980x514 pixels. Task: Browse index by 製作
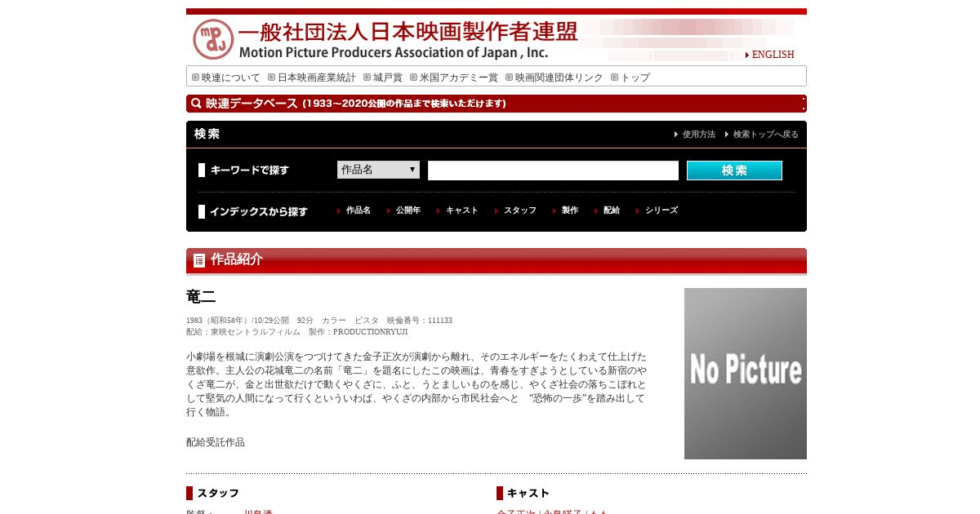point(570,210)
